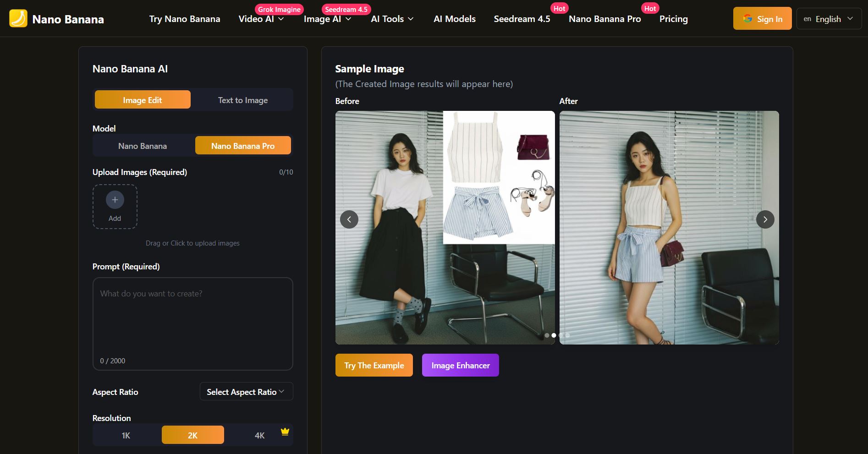Image resolution: width=868 pixels, height=454 pixels.
Task: Switch model to Nano Banana
Action: [x=143, y=146]
